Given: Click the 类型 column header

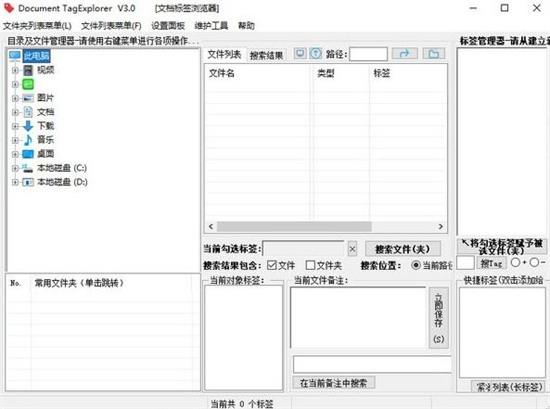Looking at the screenshot, I should tap(341, 73).
